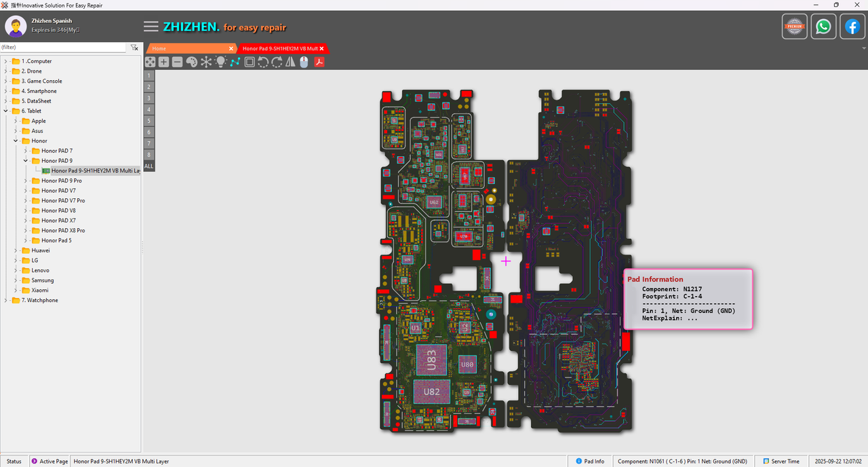The width and height of the screenshot is (868, 467).
Task: Open the hamburger main menu
Action: click(x=151, y=26)
